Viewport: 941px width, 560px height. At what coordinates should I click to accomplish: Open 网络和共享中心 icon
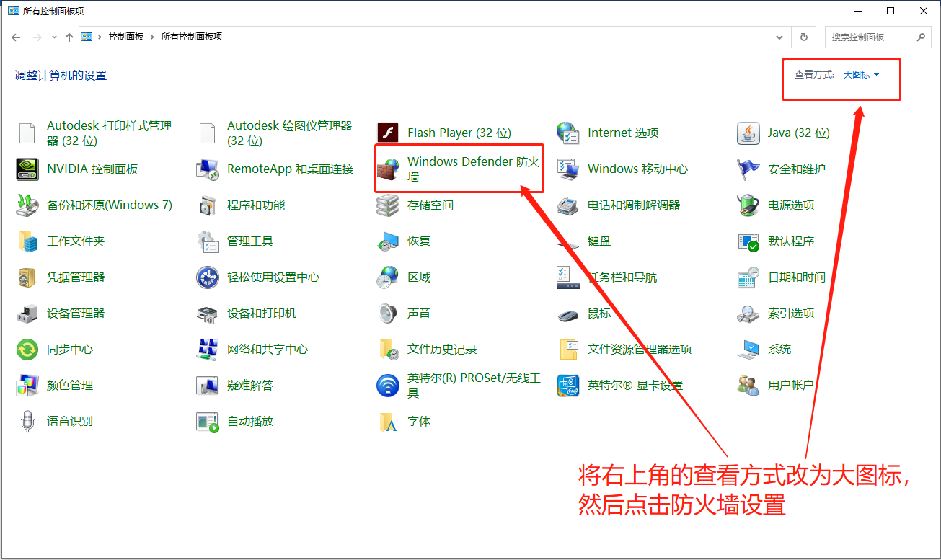pos(207,350)
